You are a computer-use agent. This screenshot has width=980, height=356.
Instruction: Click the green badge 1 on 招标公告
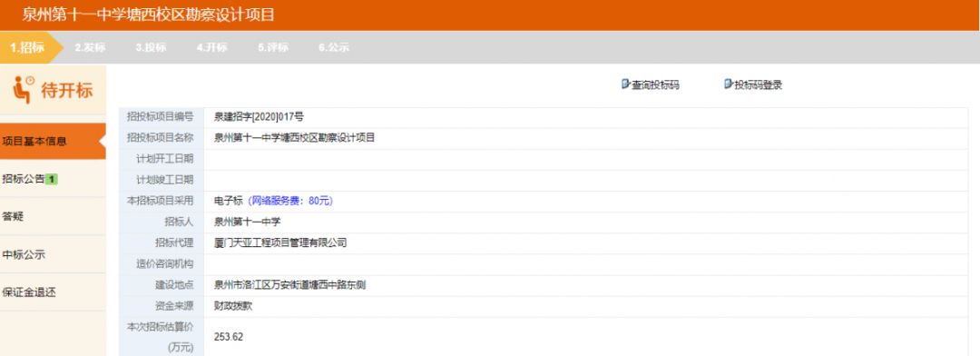(52, 180)
